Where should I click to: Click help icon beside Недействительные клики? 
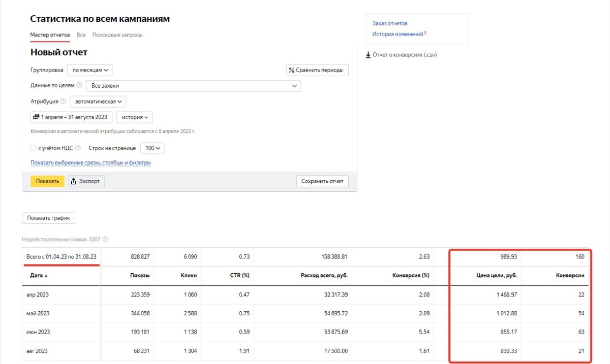click(105, 239)
